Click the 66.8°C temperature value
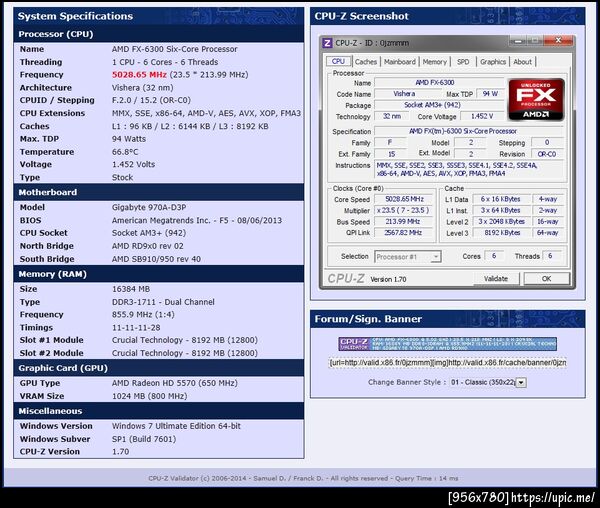Screen dimensions: 600x508 (x=125, y=152)
